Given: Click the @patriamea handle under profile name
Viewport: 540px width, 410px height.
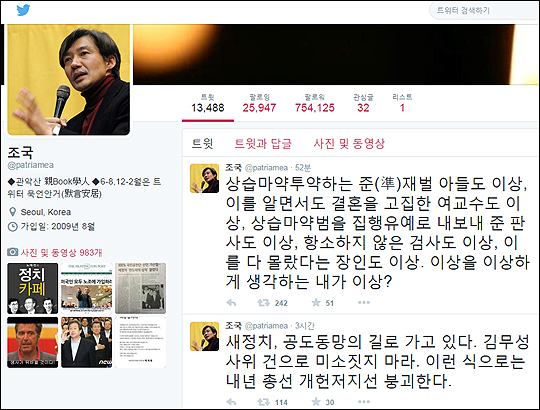Looking at the screenshot, I should click(31, 165).
